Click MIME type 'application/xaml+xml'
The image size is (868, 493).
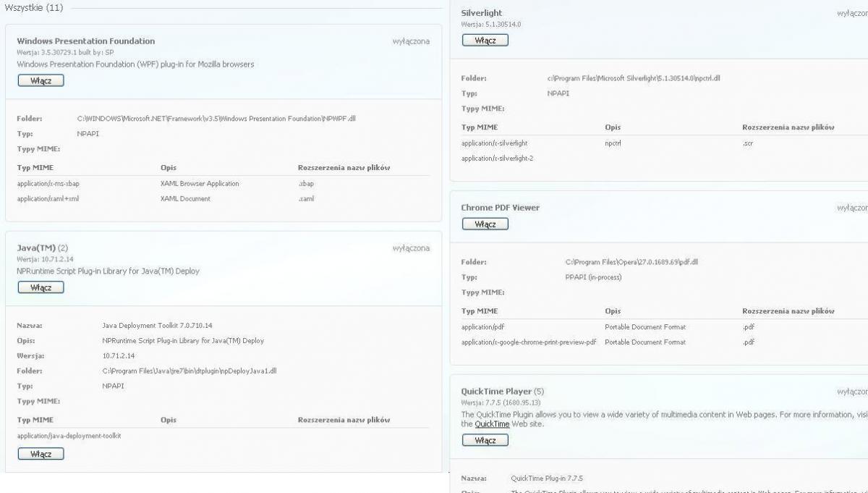coord(48,199)
